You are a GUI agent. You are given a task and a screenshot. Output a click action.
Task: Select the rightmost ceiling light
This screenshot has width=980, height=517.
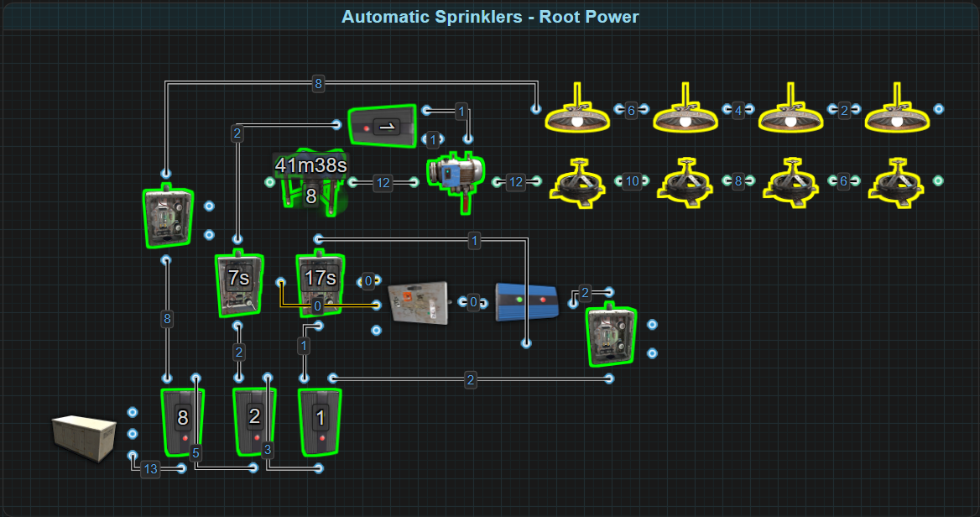[x=897, y=109]
